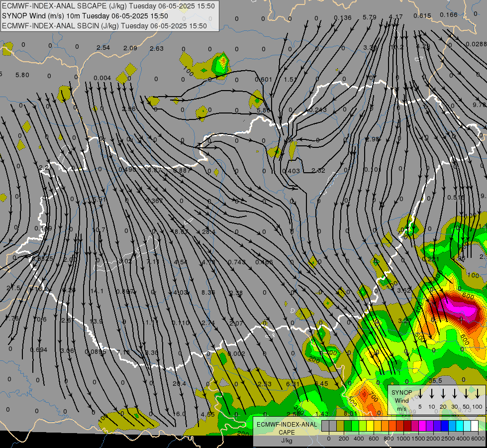Select the dark green swatch in CAPE legend

[348, 426]
